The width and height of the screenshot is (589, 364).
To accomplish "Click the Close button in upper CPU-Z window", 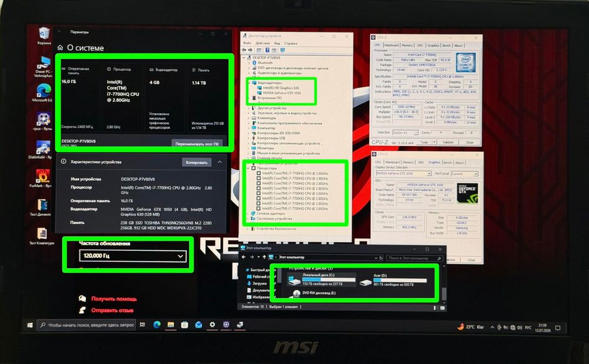I will (469, 143).
